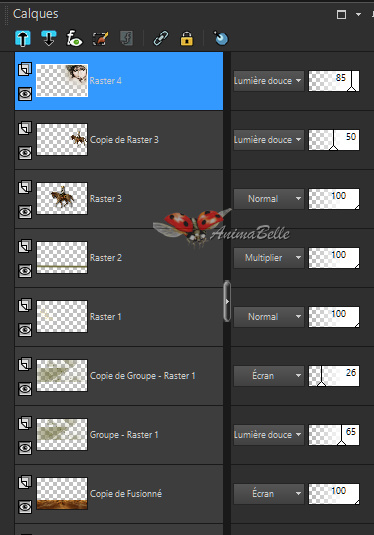Click the link layers chain icon
This screenshot has width=374, height=535.
[161, 38]
